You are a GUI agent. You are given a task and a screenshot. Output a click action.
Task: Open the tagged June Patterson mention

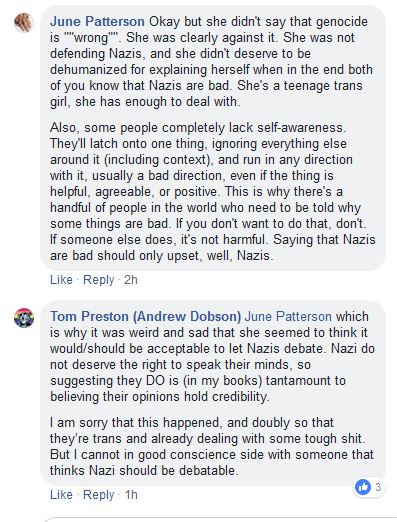(x=288, y=316)
